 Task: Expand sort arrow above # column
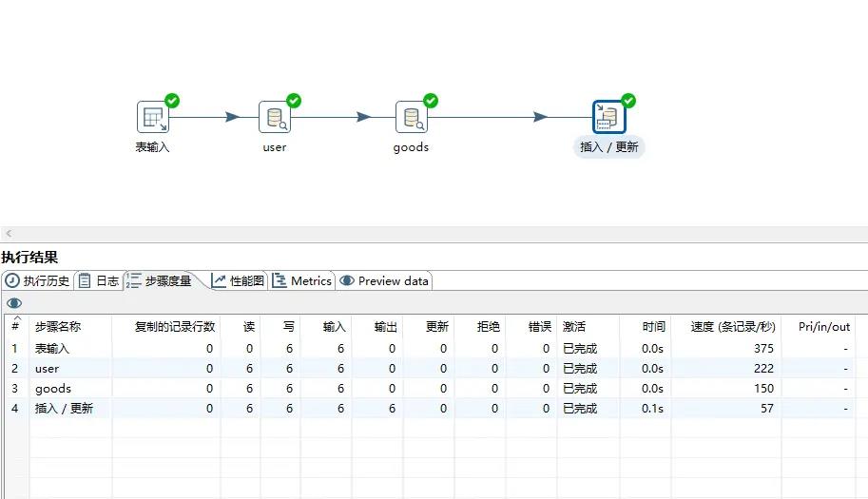click(15, 317)
